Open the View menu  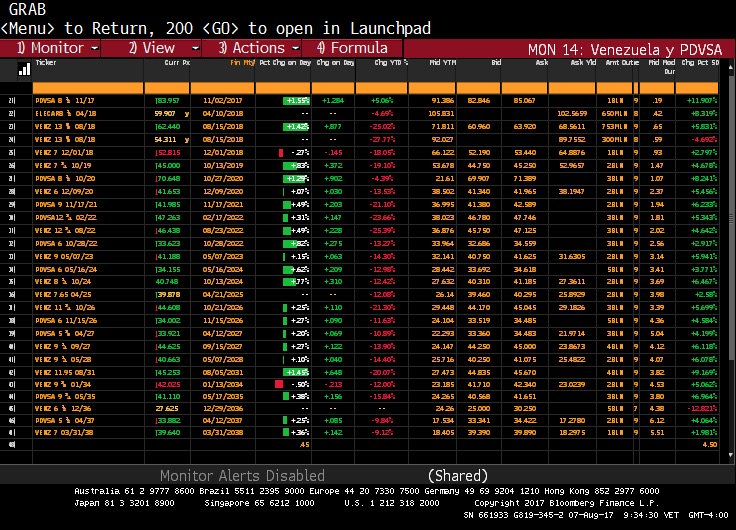click(x=152, y=48)
